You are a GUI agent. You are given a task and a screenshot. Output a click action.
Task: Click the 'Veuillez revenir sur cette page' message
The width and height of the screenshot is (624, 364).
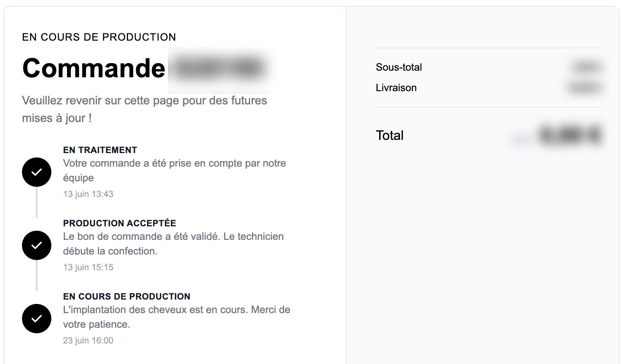[x=144, y=109]
